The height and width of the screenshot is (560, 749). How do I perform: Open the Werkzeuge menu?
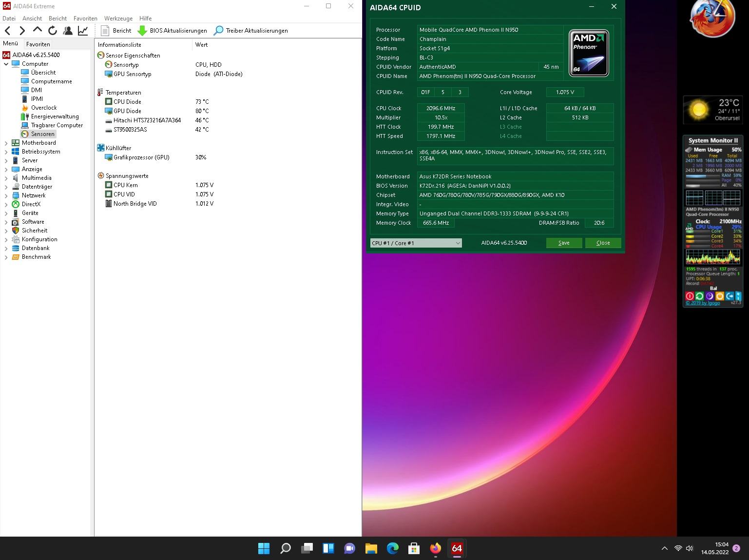[118, 18]
